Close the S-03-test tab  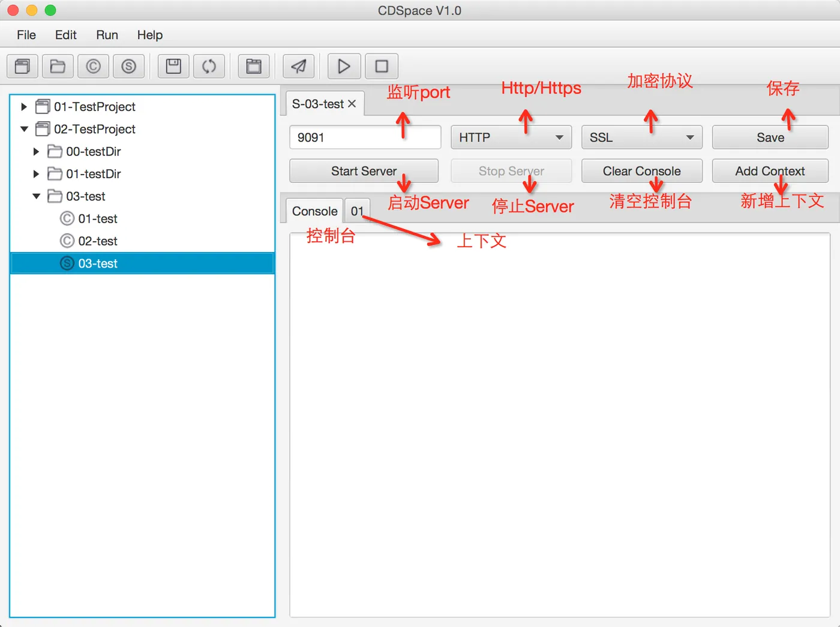click(352, 104)
